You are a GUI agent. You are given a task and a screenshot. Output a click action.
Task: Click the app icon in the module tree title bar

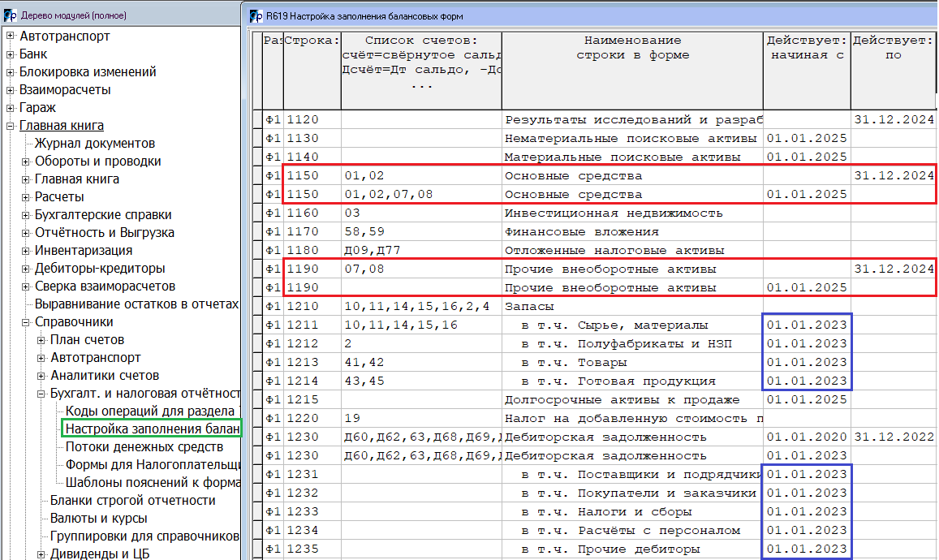(x=8, y=15)
